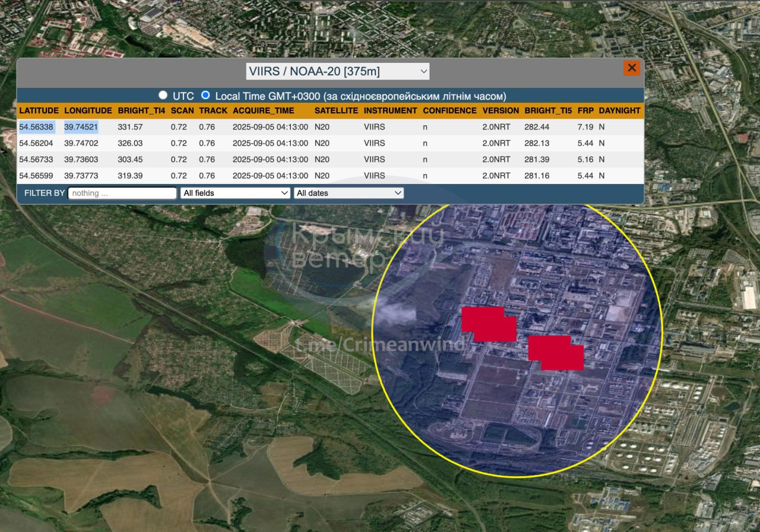Click the FILTER BY text input
This screenshot has width=760, height=532.
coord(122,193)
